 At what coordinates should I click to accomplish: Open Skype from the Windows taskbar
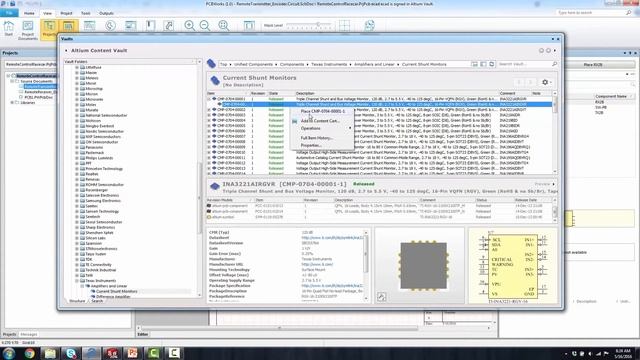71,353
